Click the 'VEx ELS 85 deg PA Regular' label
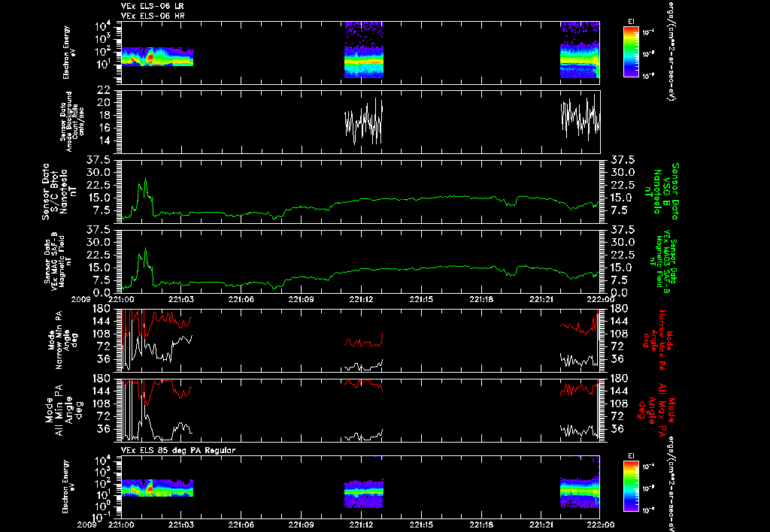Screen dimensions: 770x532 178,450
